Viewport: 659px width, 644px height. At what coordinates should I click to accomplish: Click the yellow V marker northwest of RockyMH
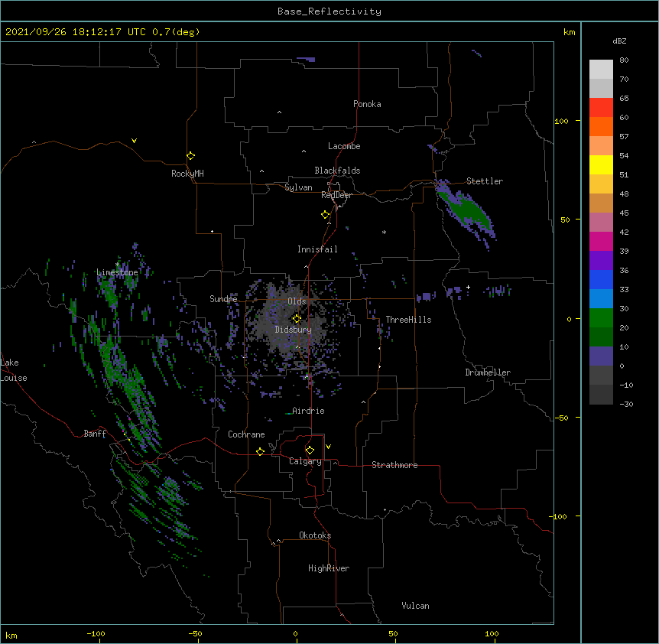click(134, 141)
